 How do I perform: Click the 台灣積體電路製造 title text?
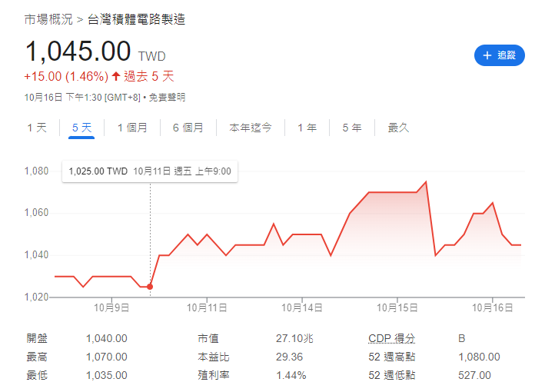coord(136,19)
